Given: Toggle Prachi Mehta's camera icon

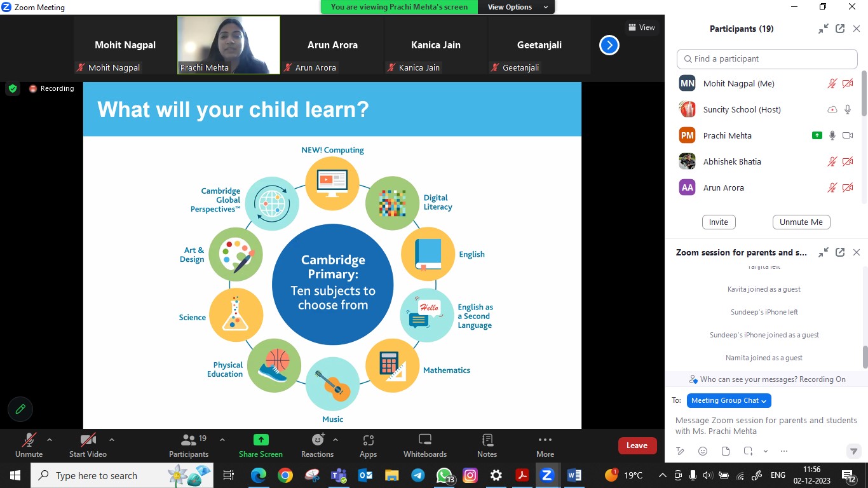Looking at the screenshot, I should [848, 135].
